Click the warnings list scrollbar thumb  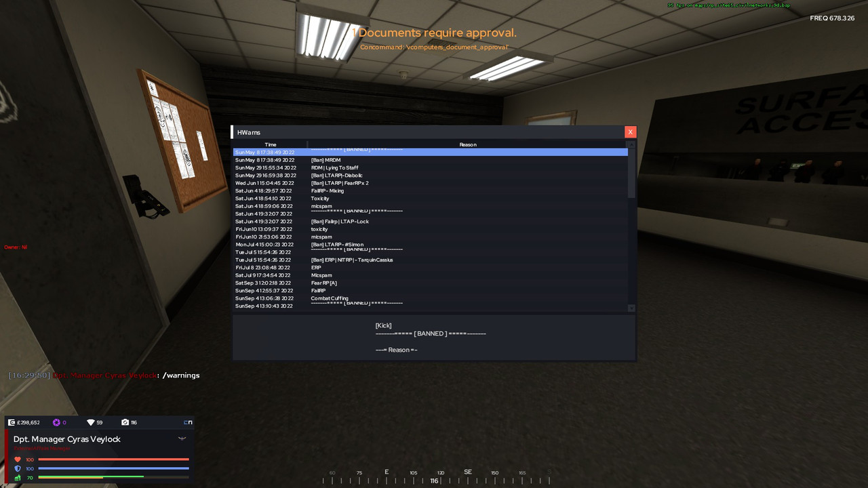click(631, 173)
